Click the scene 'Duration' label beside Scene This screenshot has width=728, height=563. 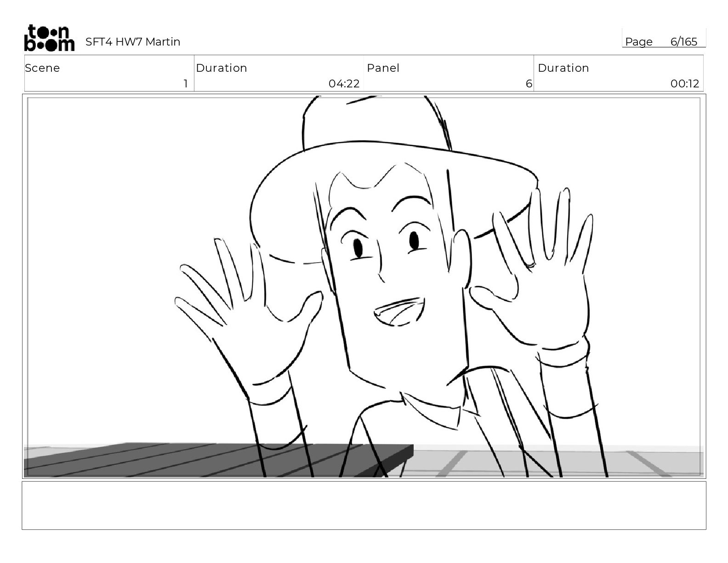coord(222,68)
